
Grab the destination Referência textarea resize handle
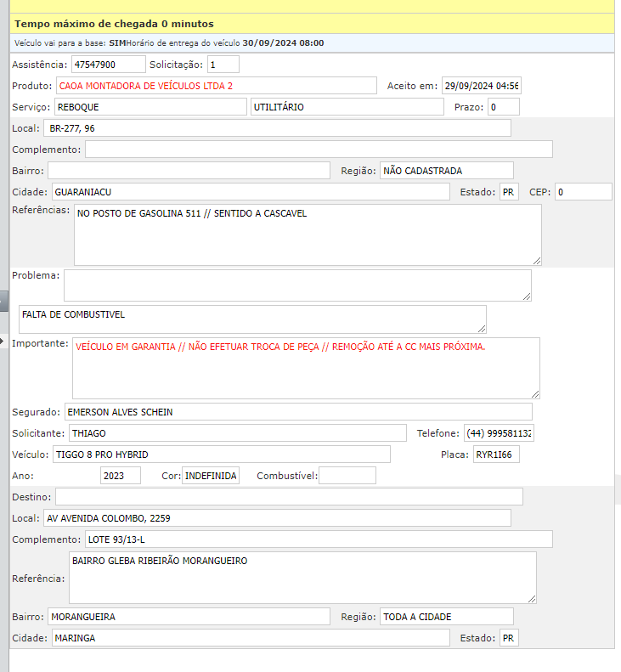532,599
